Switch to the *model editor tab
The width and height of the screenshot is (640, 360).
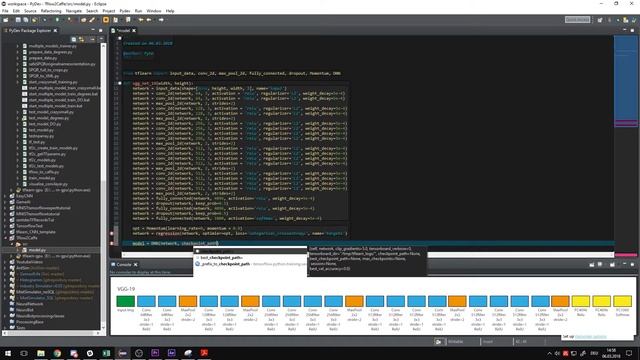(x=124, y=31)
